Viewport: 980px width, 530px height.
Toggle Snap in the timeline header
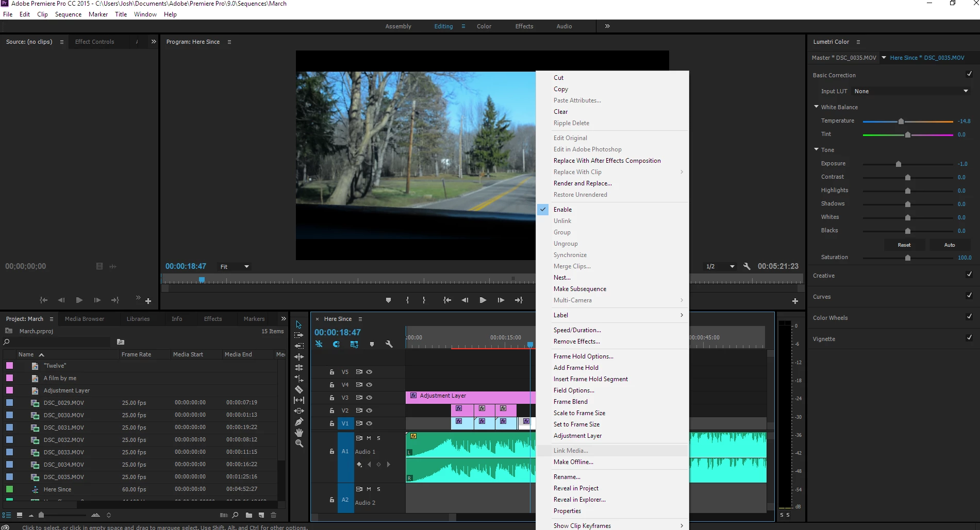pyautogui.click(x=336, y=344)
